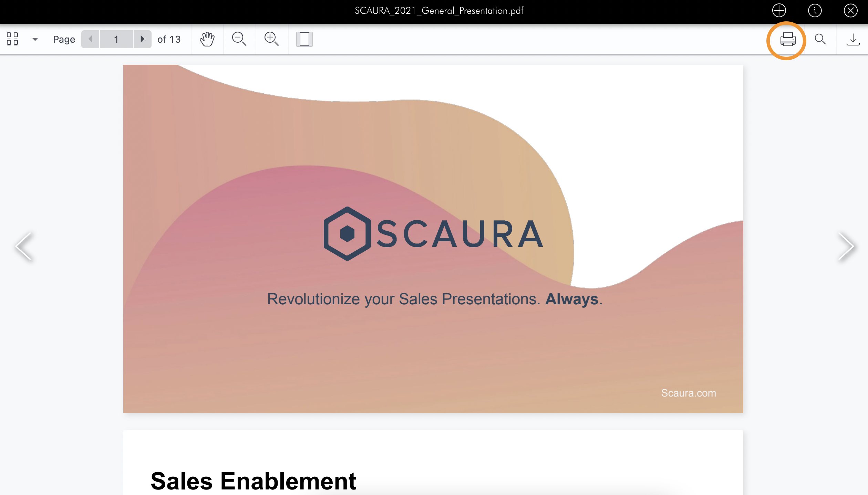Click the Revolutionize your Sales Presentations tagline

[x=435, y=299]
